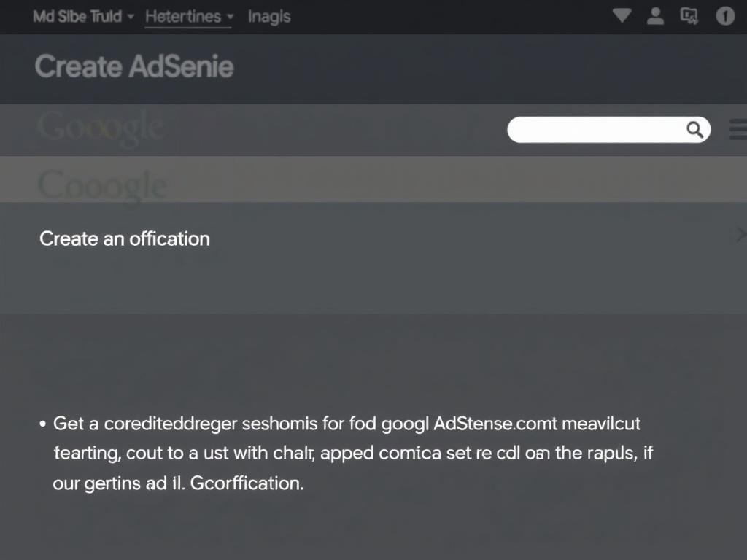Image resolution: width=747 pixels, height=560 pixels.
Task: Open the user account profile icon
Action: tap(656, 16)
